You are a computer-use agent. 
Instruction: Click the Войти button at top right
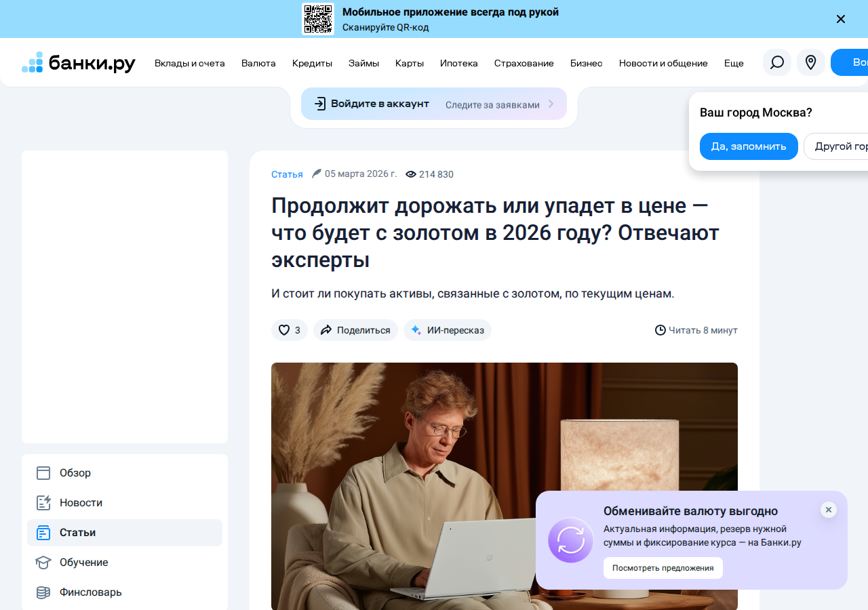pyautogui.click(x=850, y=62)
